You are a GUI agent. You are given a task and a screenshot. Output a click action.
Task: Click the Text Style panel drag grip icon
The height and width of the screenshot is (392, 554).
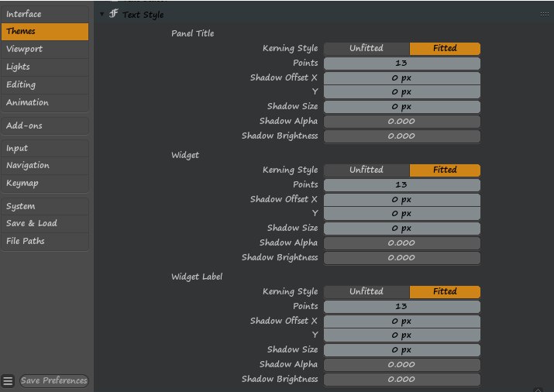point(545,15)
